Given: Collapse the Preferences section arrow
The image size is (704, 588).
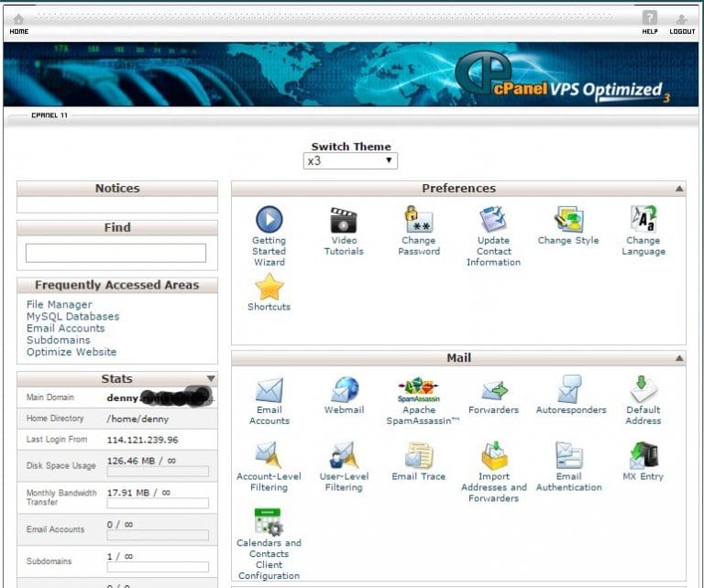Looking at the screenshot, I should 679,189.
